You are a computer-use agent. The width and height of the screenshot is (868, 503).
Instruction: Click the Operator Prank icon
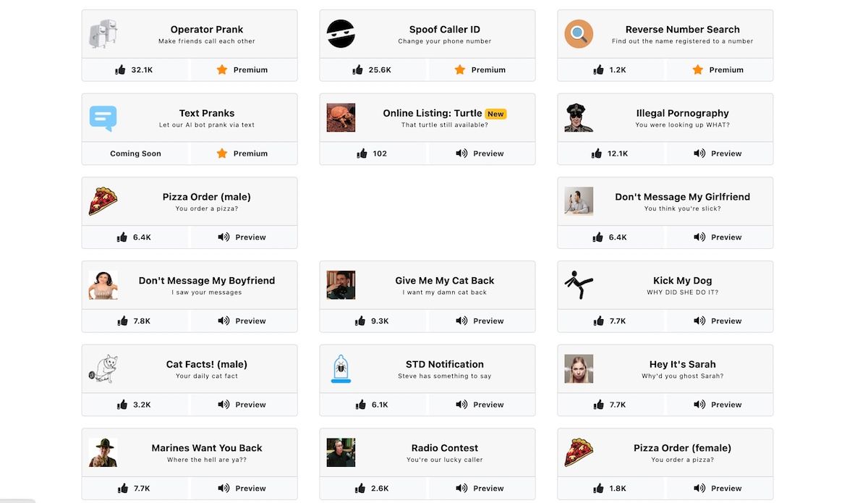point(103,34)
